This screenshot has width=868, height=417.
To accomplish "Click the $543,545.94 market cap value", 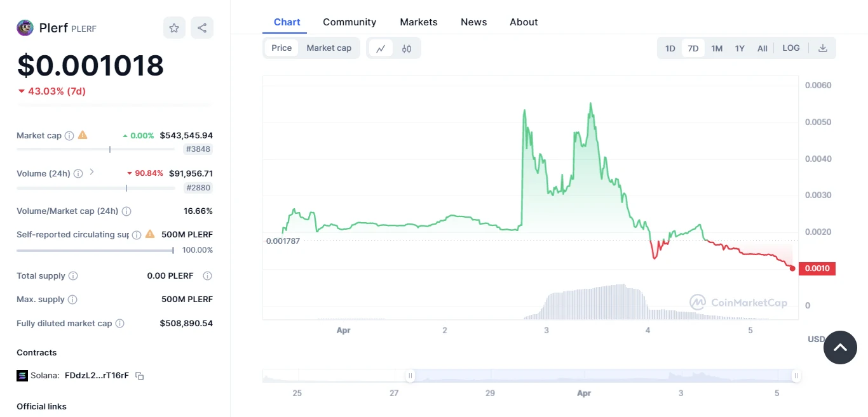I will [186, 135].
